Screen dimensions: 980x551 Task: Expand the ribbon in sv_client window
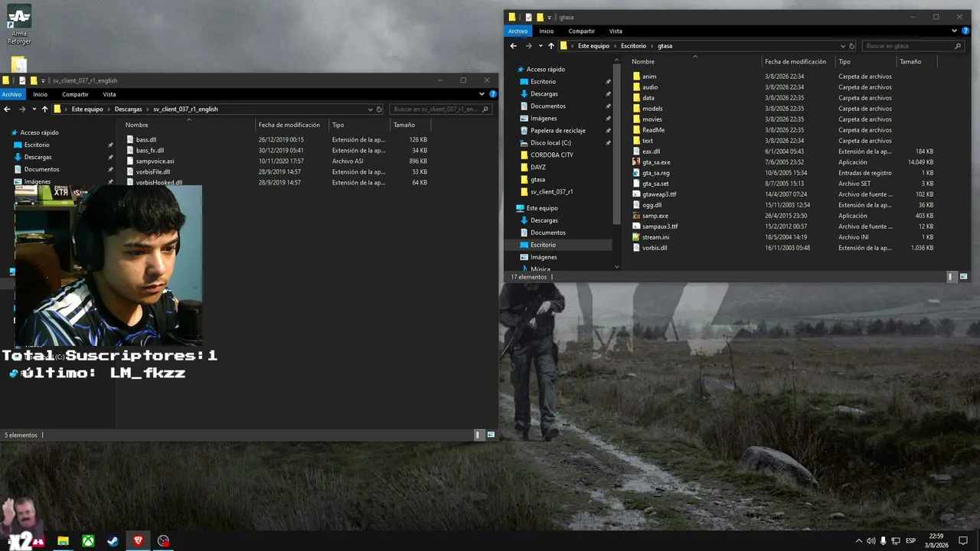coord(482,94)
